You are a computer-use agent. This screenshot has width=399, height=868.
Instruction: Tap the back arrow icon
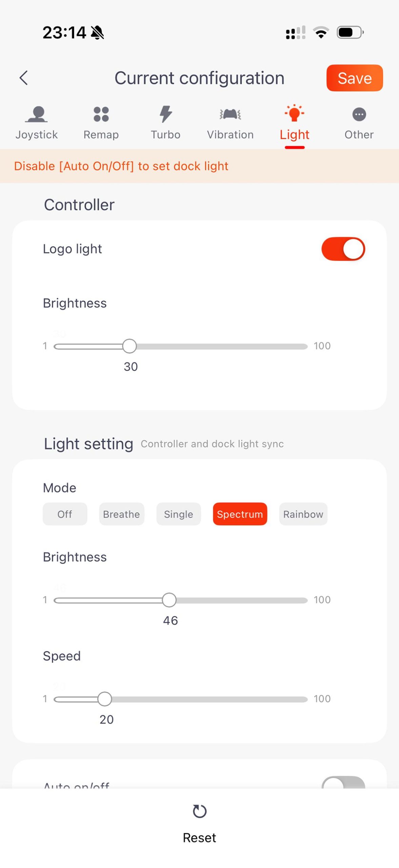tap(23, 78)
